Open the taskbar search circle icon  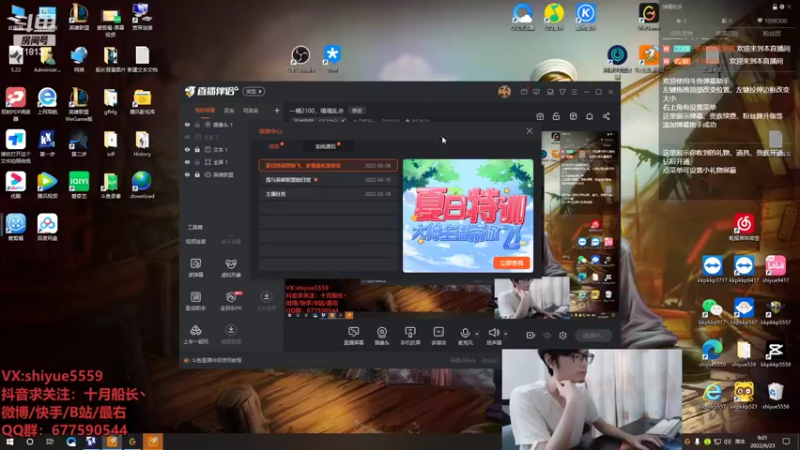(x=30, y=442)
